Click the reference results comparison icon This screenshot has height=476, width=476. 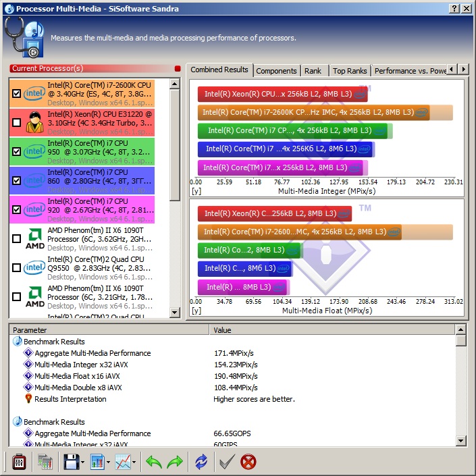click(x=45, y=462)
